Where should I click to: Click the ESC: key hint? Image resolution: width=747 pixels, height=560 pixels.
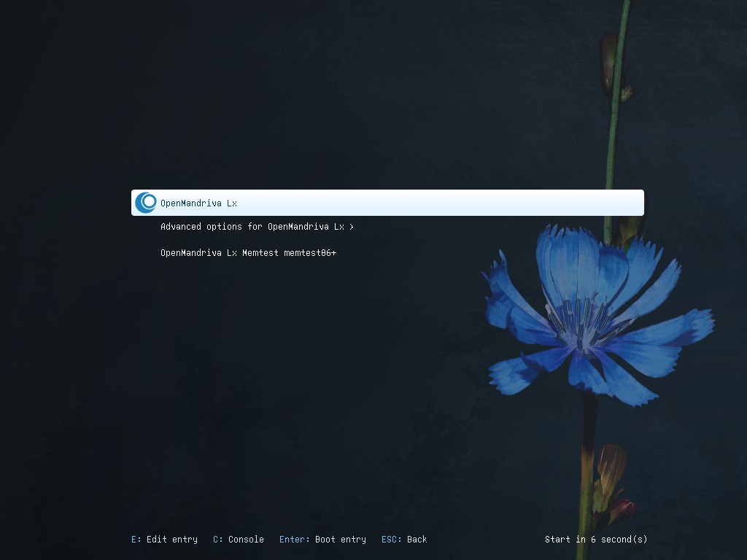(392, 540)
